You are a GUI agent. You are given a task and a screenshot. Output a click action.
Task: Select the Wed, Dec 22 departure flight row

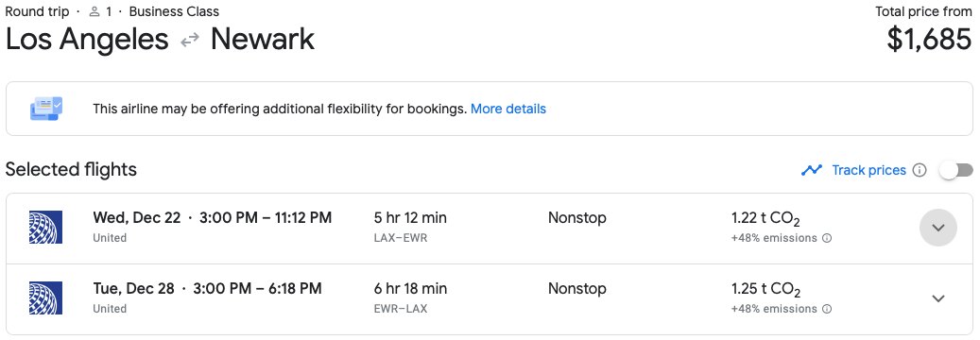(490, 229)
